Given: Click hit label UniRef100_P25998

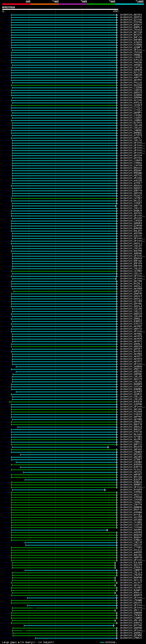Looking at the screenshot, I should pyautogui.click(x=131, y=45).
